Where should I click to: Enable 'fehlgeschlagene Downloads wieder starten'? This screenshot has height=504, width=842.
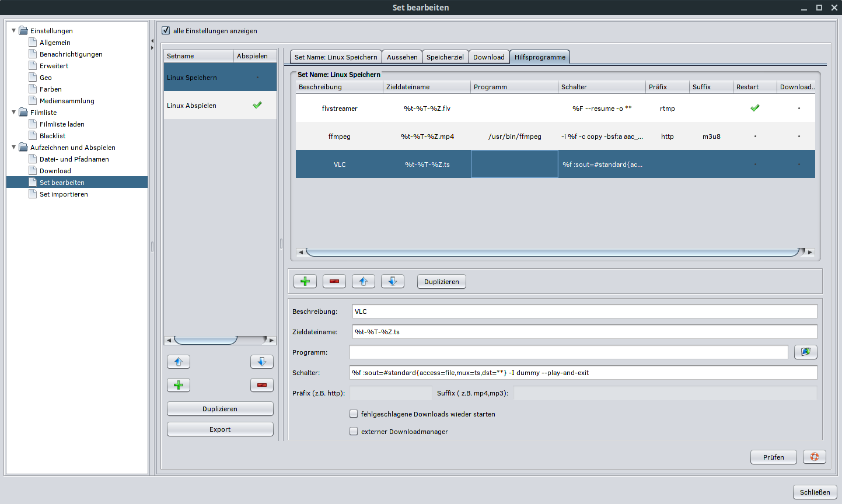click(x=354, y=414)
